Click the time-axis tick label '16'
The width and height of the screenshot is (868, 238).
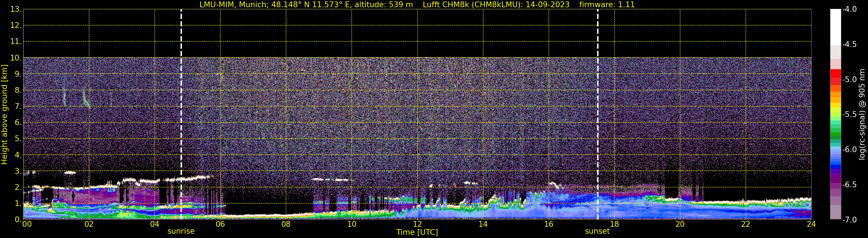tap(549, 224)
